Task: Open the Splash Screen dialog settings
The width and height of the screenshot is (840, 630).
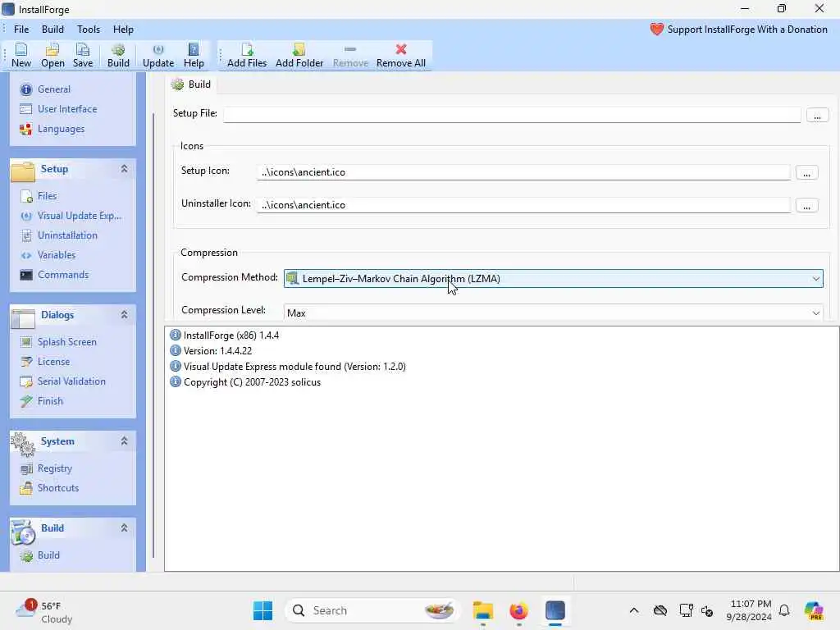Action: pyautogui.click(x=66, y=342)
